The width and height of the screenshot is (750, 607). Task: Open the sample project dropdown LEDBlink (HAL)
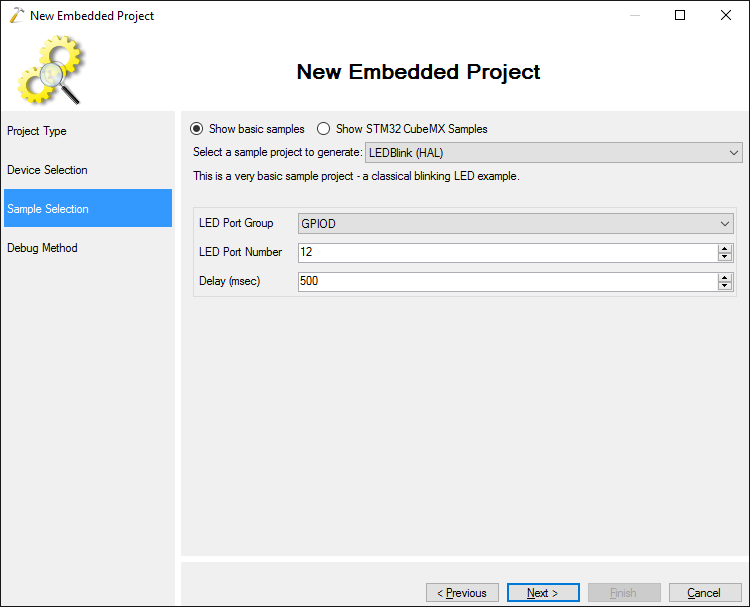click(553, 153)
